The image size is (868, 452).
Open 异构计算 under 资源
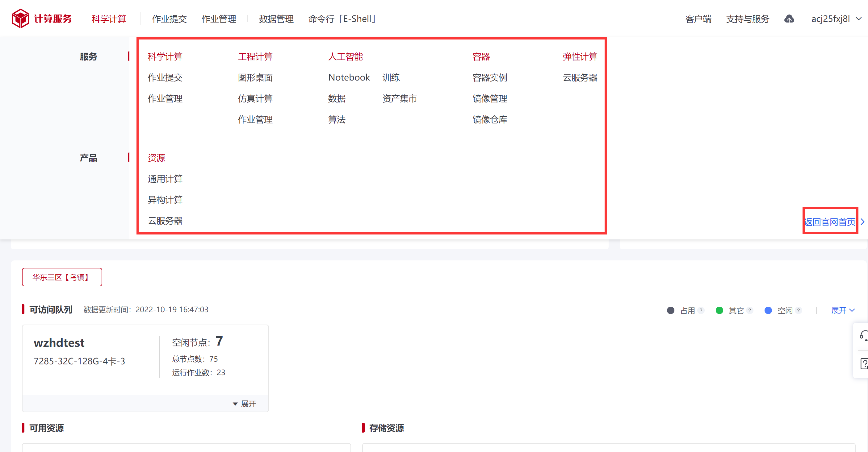tap(165, 200)
